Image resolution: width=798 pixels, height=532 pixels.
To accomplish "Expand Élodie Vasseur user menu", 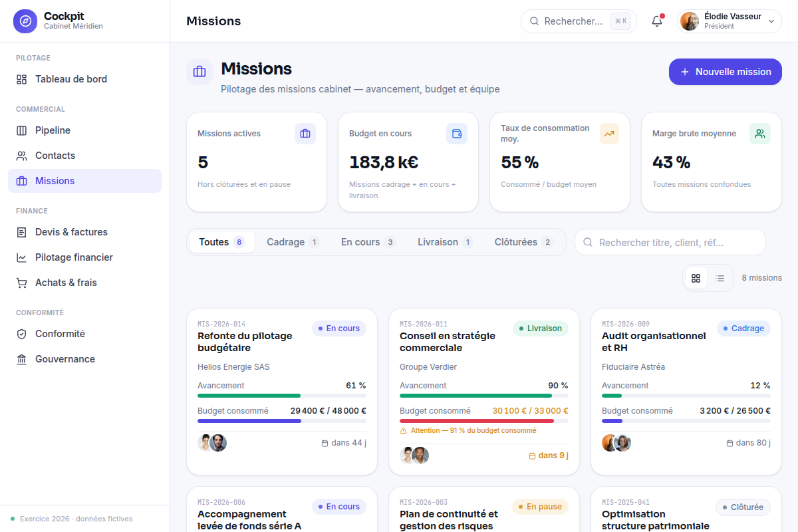I will pos(730,21).
